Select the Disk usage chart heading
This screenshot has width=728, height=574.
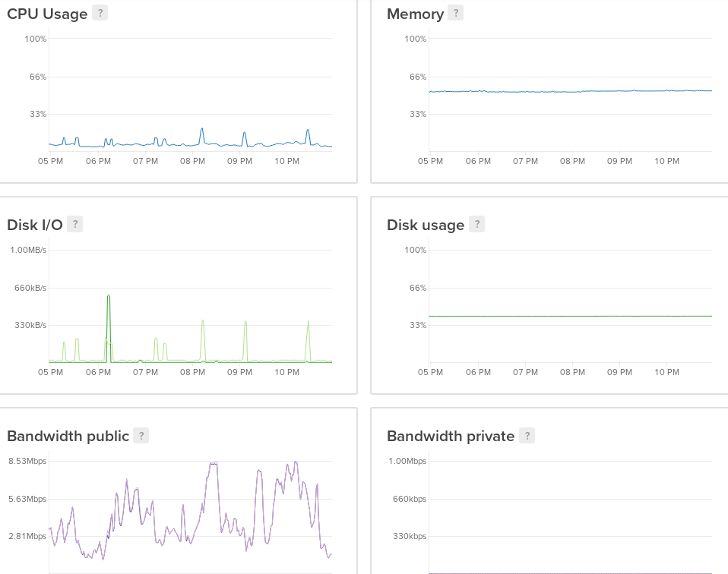coord(425,225)
